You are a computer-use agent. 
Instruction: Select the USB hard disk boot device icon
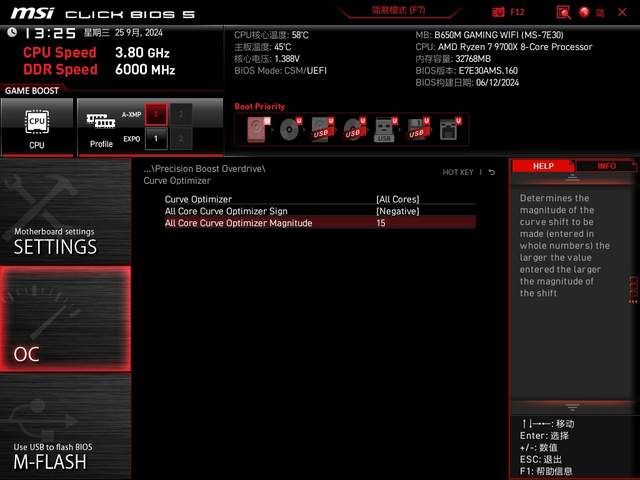click(x=322, y=129)
